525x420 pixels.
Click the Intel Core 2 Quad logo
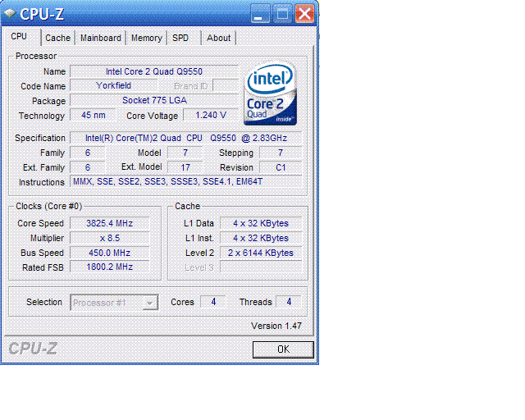tap(270, 94)
